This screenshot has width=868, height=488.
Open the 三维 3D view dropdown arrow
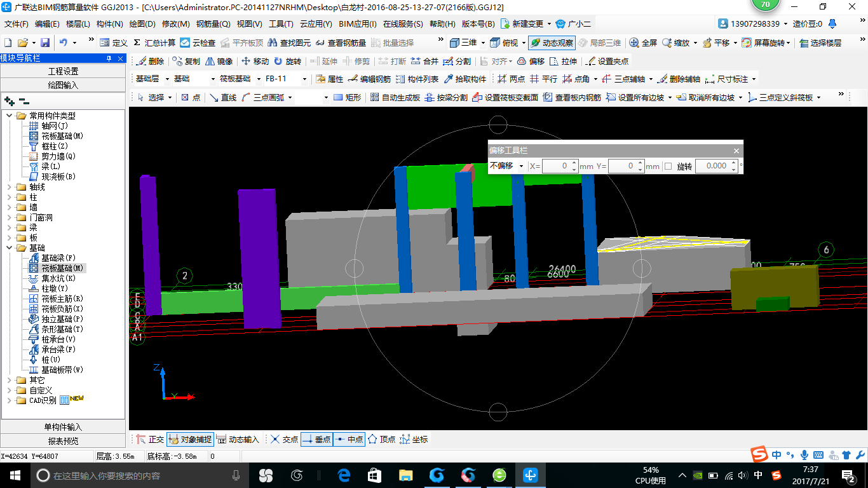pyautogui.click(x=483, y=43)
